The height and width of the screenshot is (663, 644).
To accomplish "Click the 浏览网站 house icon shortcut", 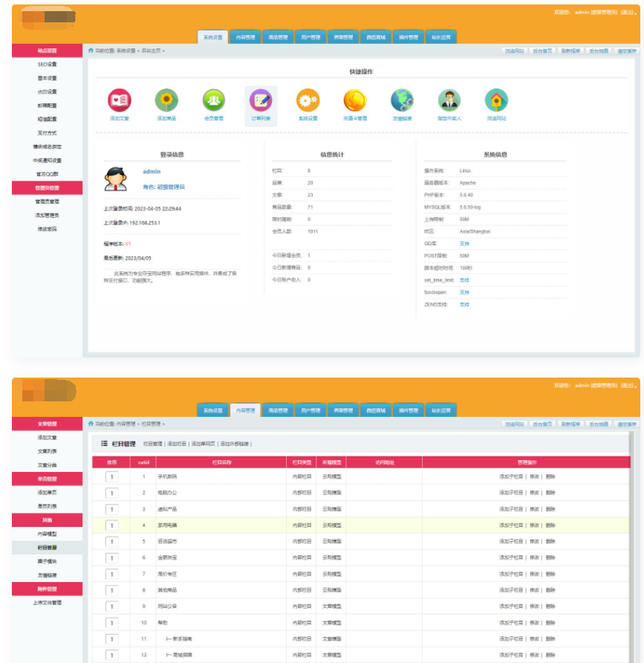I will [x=496, y=100].
